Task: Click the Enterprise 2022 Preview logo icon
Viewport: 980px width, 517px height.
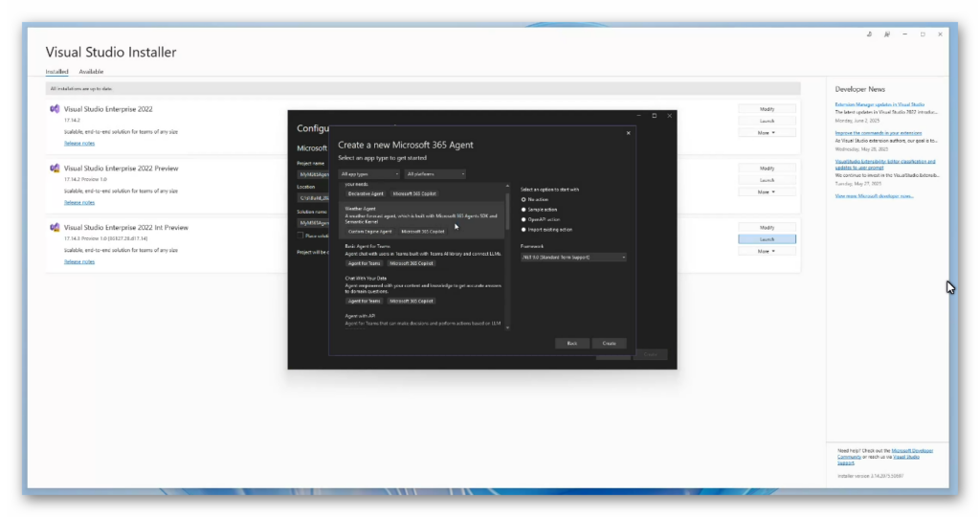Action: click(55, 169)
